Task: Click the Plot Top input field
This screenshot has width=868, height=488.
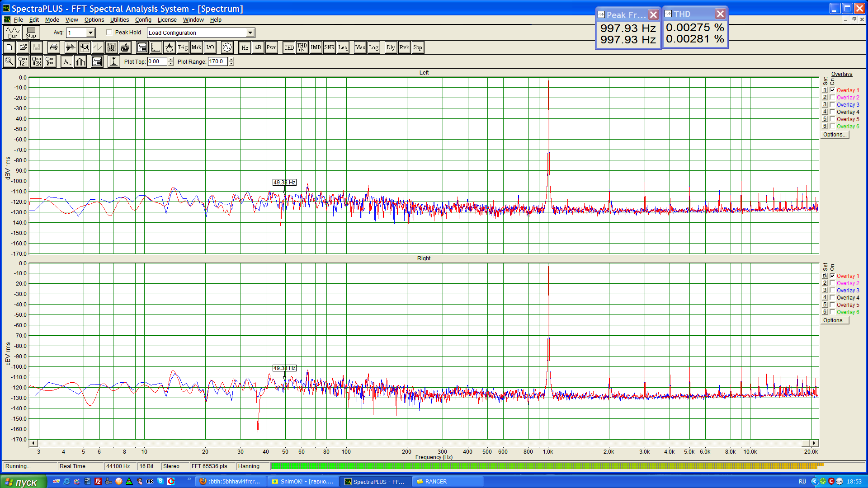Action: click(x=157, y=62)
